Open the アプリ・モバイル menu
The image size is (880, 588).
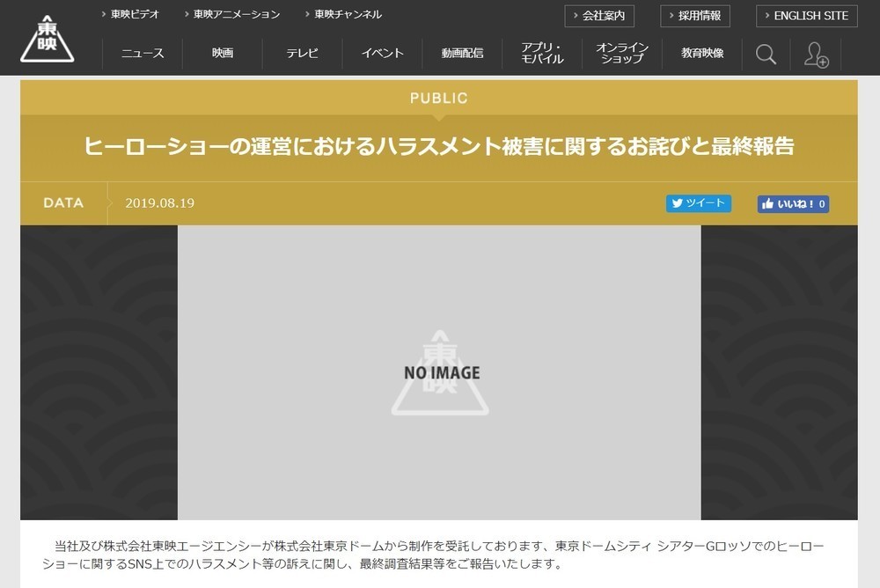click(542, 54)
